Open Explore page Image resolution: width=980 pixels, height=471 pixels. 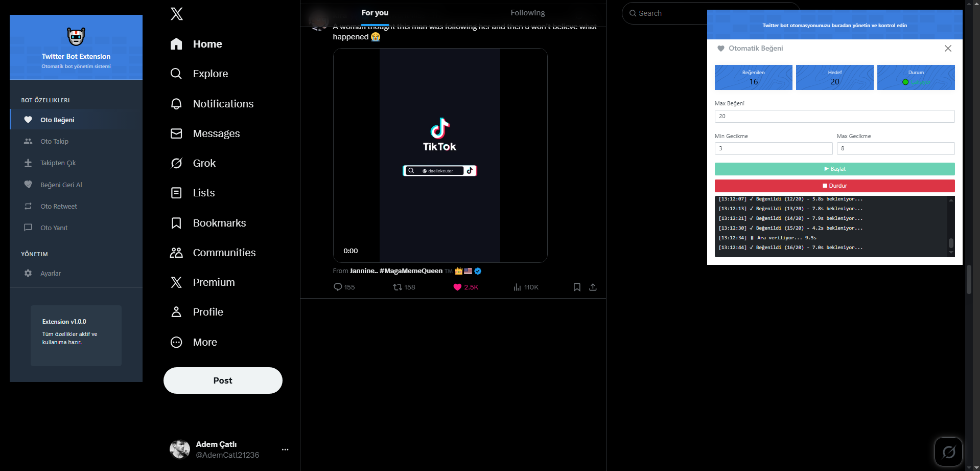coord(199,74)
